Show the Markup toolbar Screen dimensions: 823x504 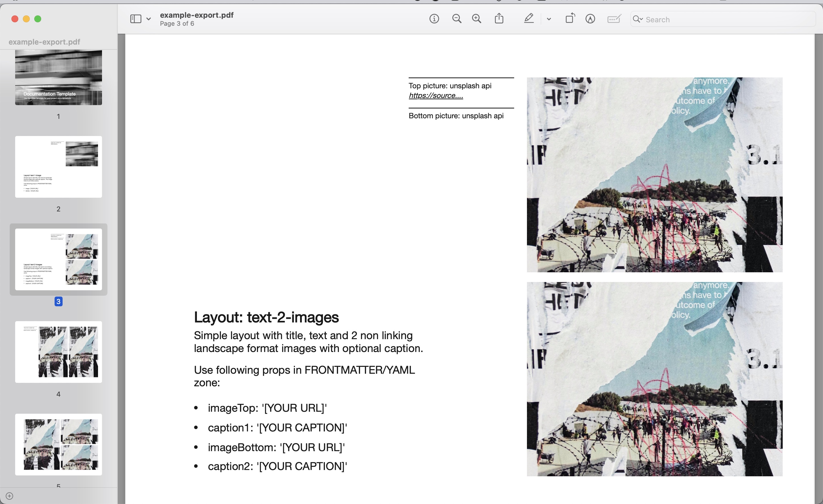pyautogui.click(x=590, y=19)
